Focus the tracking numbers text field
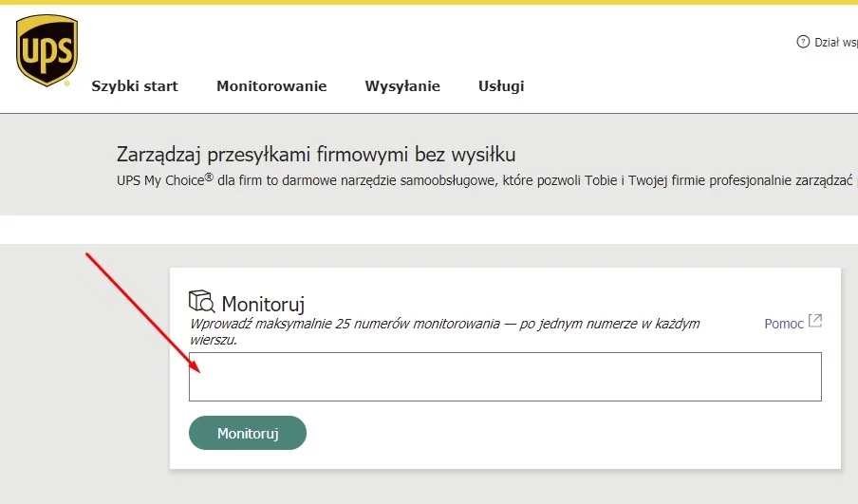Image resolution: width=858 pixels, height=504 pixels. coord(505,377)
